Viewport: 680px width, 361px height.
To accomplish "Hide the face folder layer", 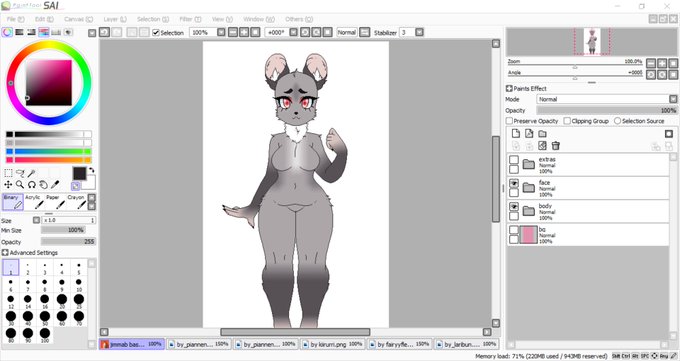I will point(514,183).
